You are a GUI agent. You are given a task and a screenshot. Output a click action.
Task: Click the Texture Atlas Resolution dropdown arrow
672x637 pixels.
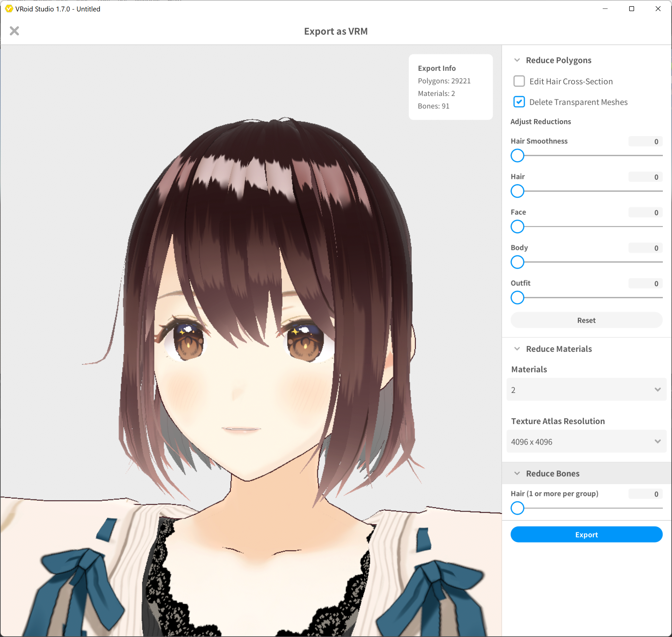pyautogui.click(x=658, y=441)
